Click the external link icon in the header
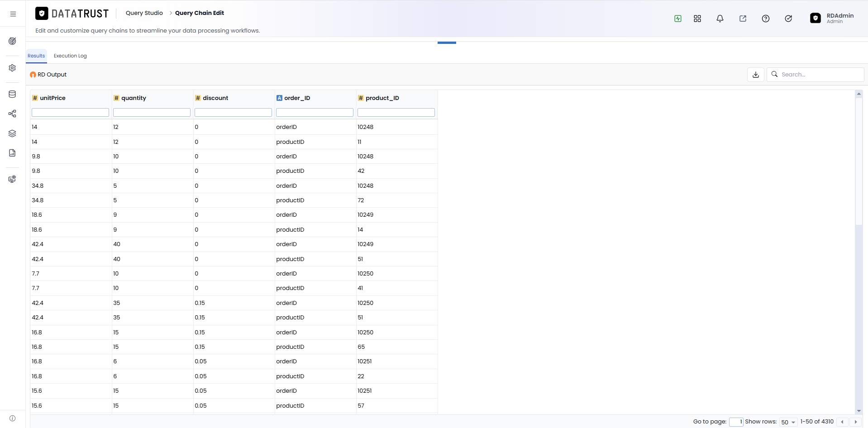This screenshot has width=868, height=428. tap(743, 19)
